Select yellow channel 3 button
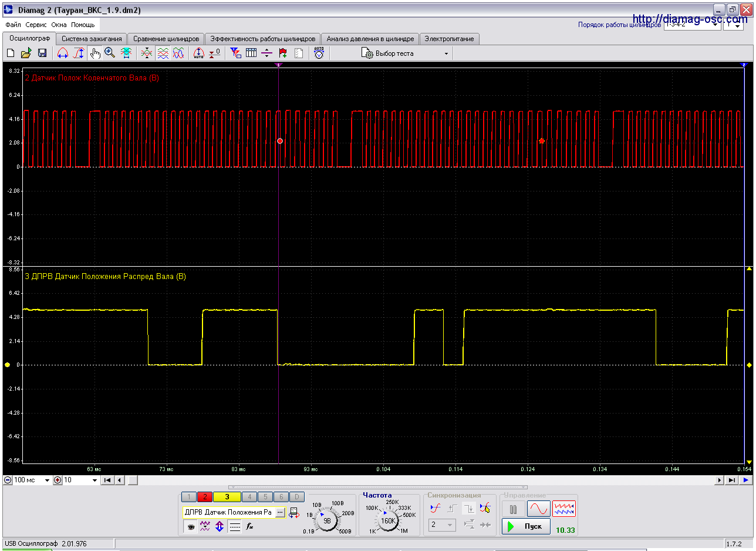This screenshot has width=756, height=551. pyautogui.click(x=227, y=497)
